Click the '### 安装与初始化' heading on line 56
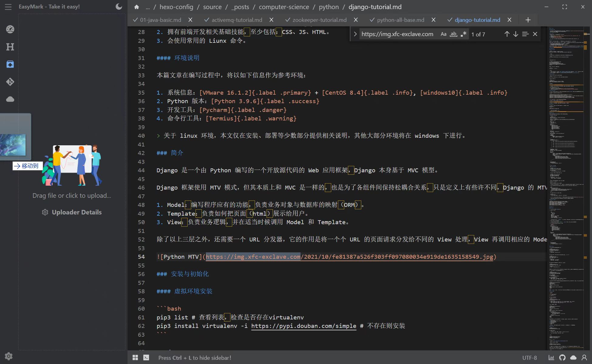Viewport: 592px width, 364px height. click(182, 274)
